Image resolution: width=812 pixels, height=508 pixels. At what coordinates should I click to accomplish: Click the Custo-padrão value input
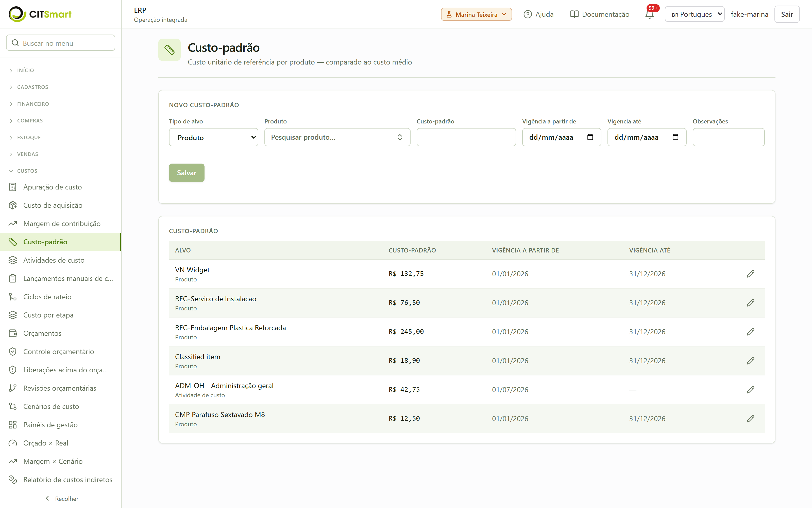466,137
